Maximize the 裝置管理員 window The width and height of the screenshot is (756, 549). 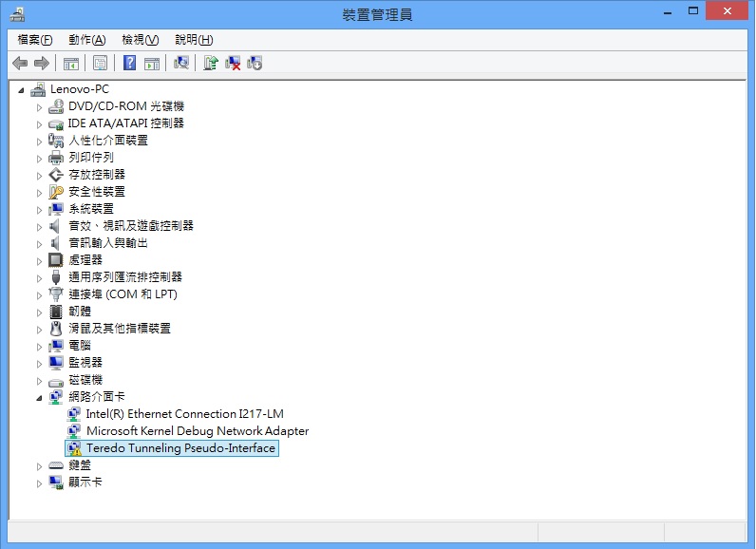pyautogui.click(x=693, y=10)
